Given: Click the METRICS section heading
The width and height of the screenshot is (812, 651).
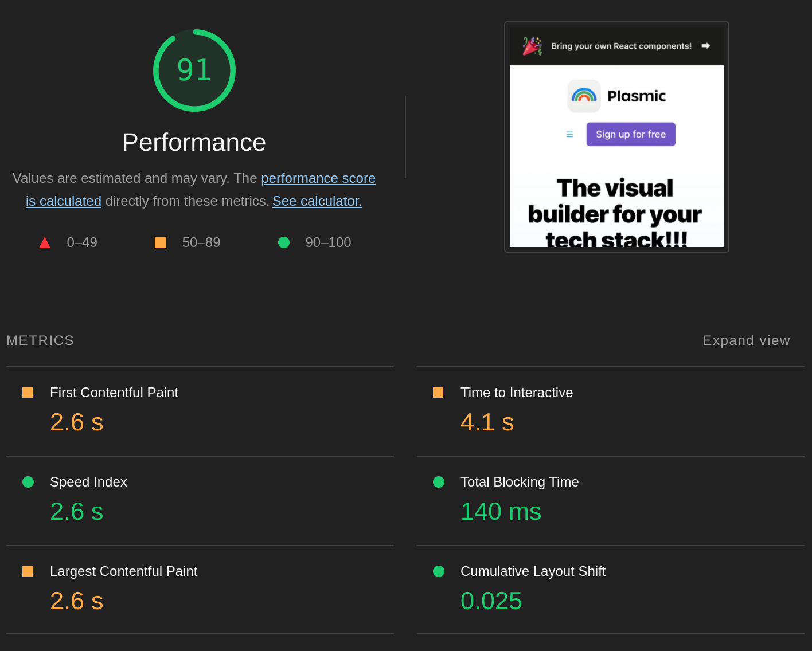Looking at the screenshot, I should (40, 340).
